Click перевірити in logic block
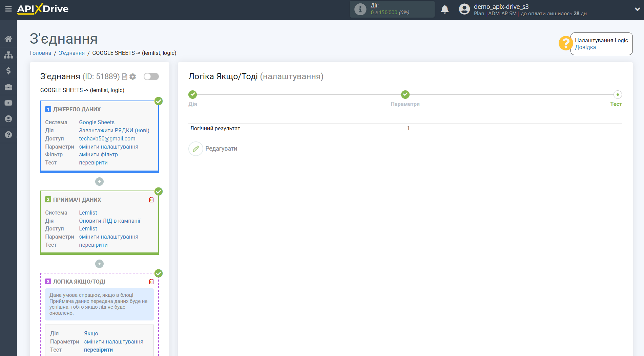This screenshot has height=356, width=644. (99, 350)
